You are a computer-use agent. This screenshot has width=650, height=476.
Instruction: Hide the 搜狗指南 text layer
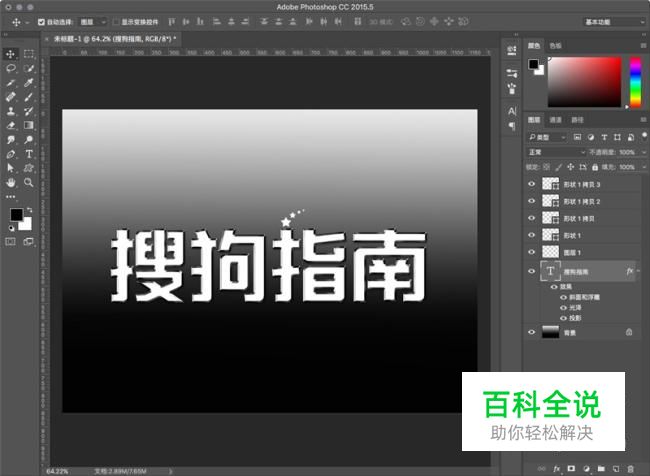point(531,272)
